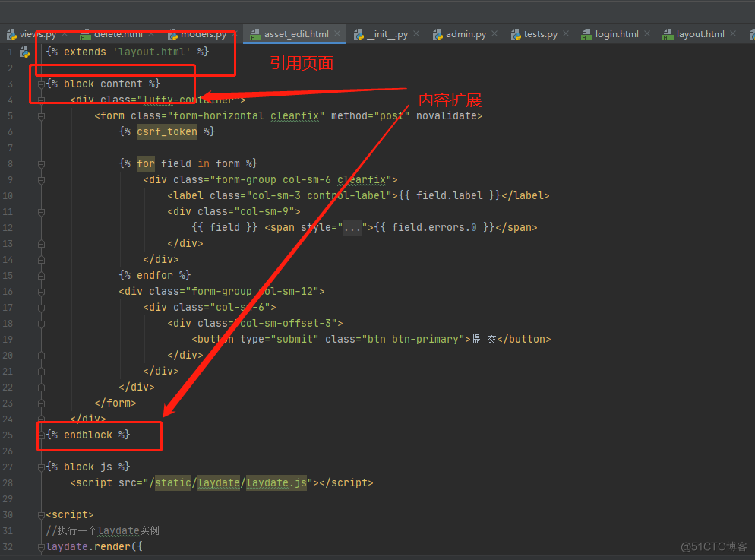Switch to the models.py tab
Screen dimensions: 755x560
[204, 34]
